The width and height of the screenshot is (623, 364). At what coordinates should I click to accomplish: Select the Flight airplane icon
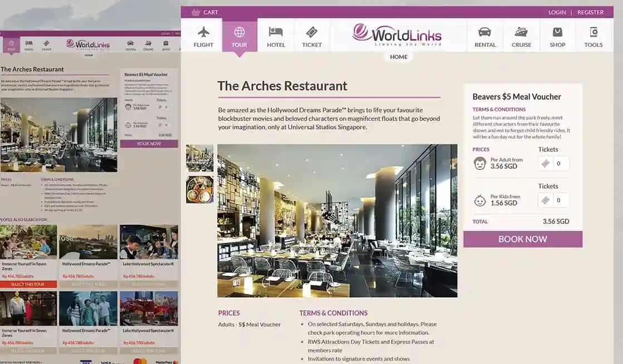point(203,32)
